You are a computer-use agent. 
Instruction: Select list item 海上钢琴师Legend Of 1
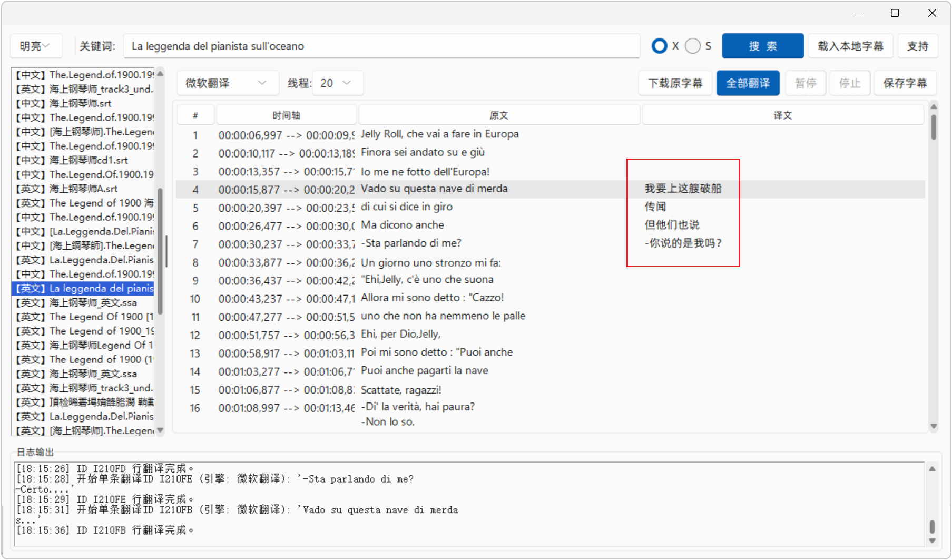[83, 345]
